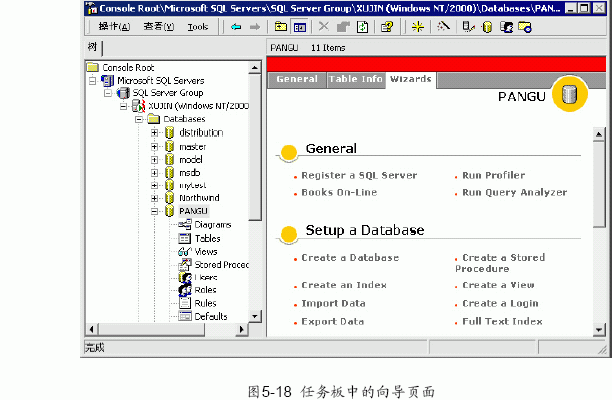Collapse the Microsoft SQL Servers node
Viewport: 612px width, 400px height.
[93, 81]
